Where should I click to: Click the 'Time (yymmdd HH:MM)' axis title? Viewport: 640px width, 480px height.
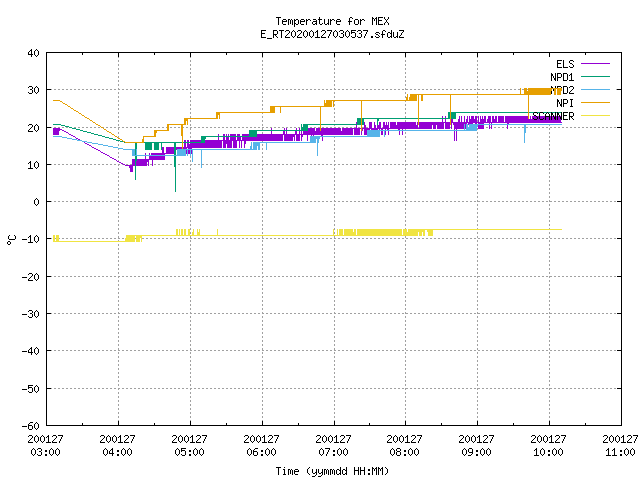coord(332,471)
